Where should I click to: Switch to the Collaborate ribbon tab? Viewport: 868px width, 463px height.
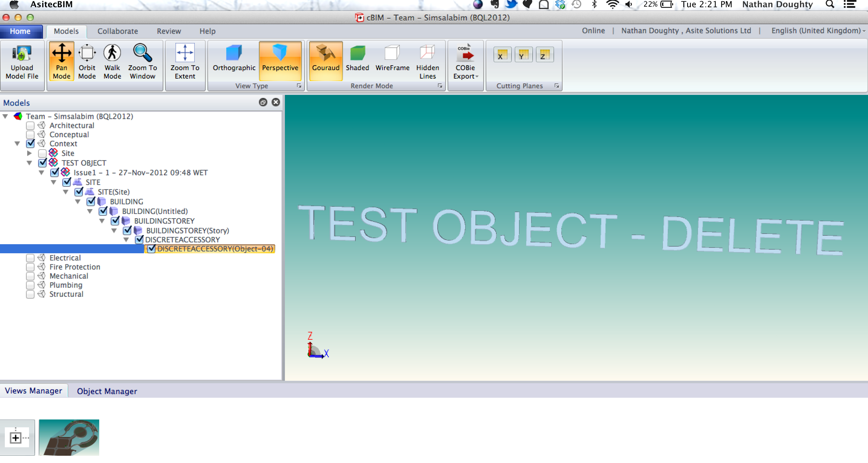pos(118,31)
